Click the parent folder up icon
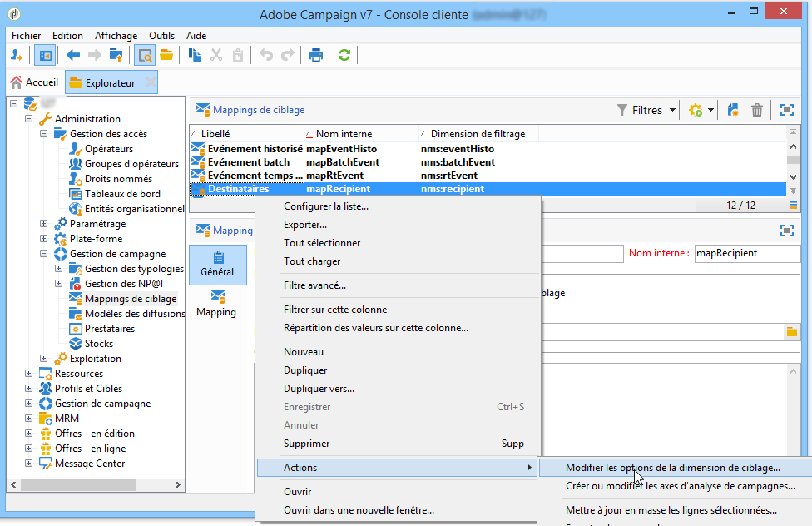 pos(116,55)
